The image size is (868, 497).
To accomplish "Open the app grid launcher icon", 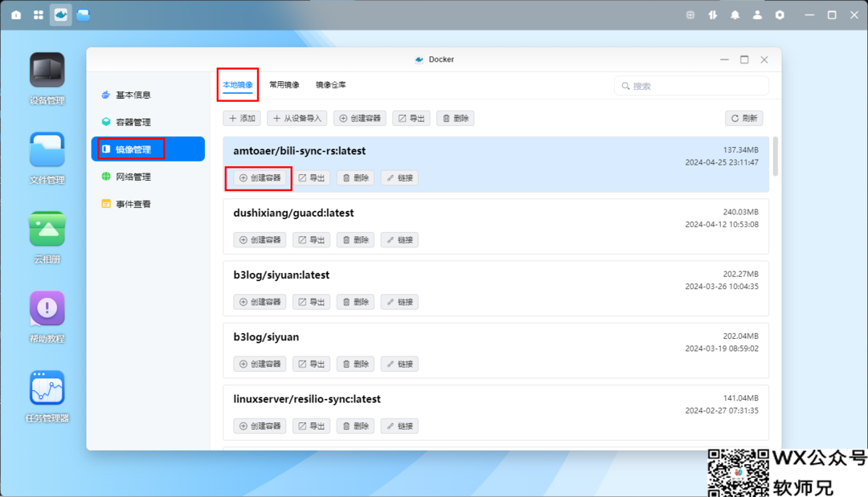I will [x=39, y=15].
